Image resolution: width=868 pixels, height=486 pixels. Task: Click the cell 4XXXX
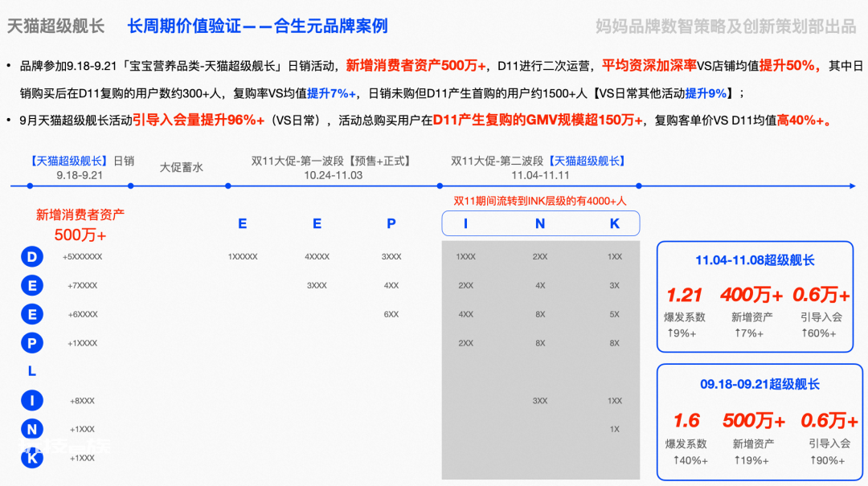[x=317, y=257]
